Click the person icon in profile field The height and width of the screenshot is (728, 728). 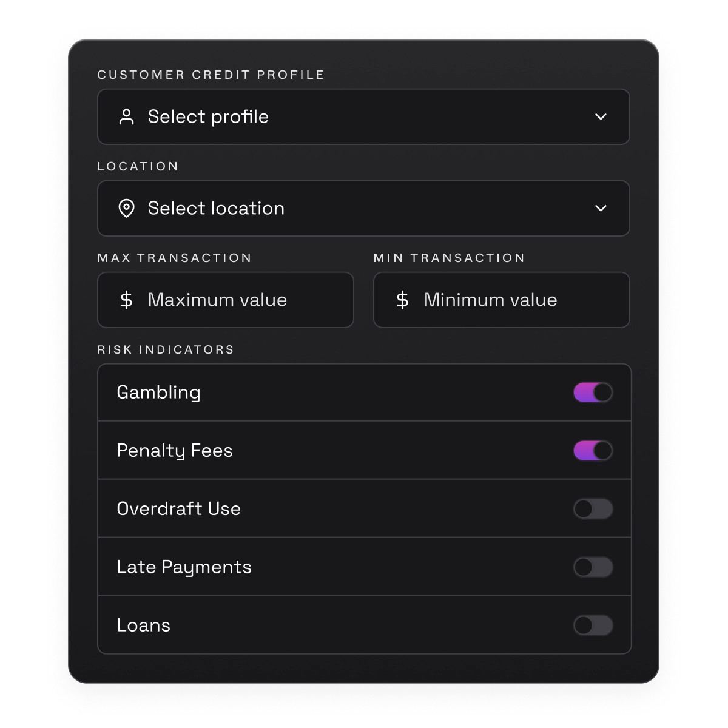point(126,117)
